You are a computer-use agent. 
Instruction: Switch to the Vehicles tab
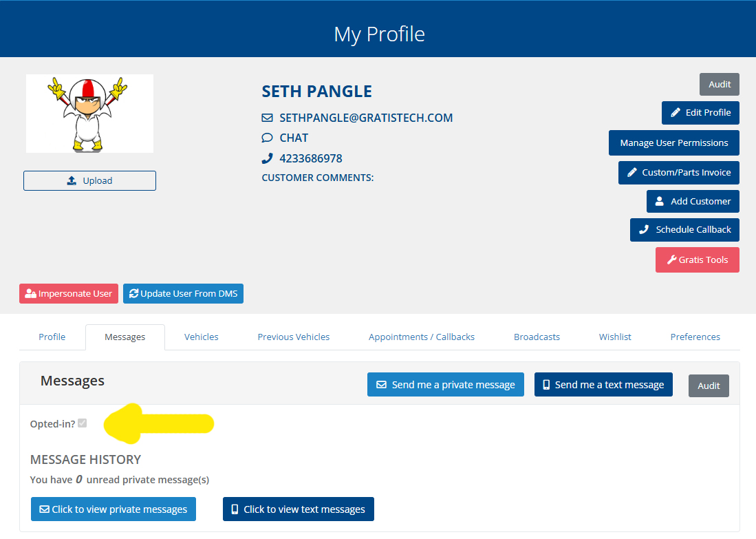(201, 337)
